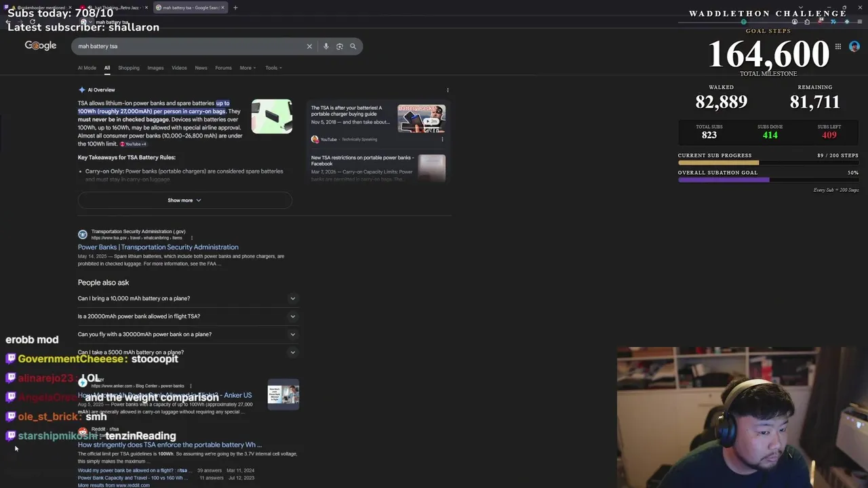Image resolution: width=868 pixels, height=488 pixels.
Task: Start a voice search with the microphone
Action: [325, 46]
